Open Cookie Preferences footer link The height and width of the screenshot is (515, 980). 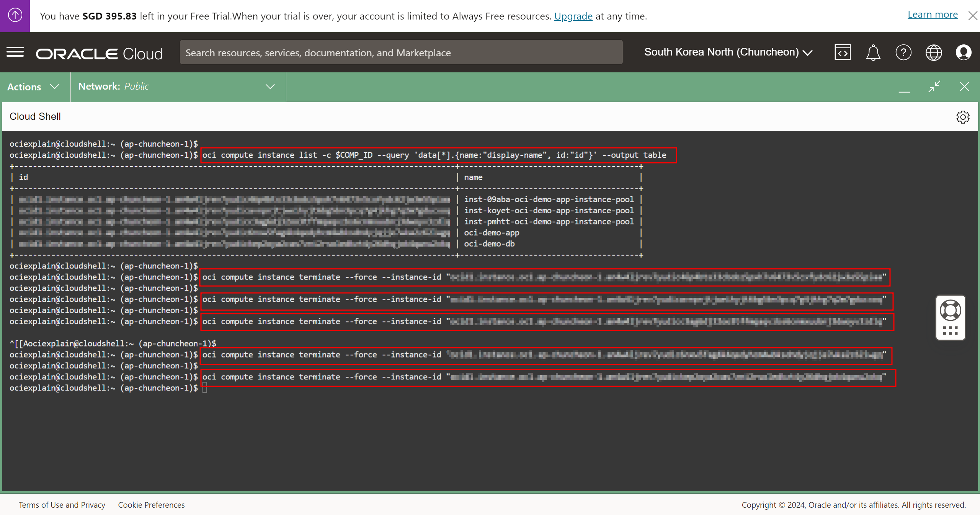tap(151, 505)
